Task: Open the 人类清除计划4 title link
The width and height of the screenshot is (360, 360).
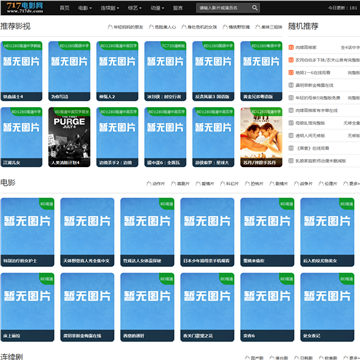Action: point(66,163)
